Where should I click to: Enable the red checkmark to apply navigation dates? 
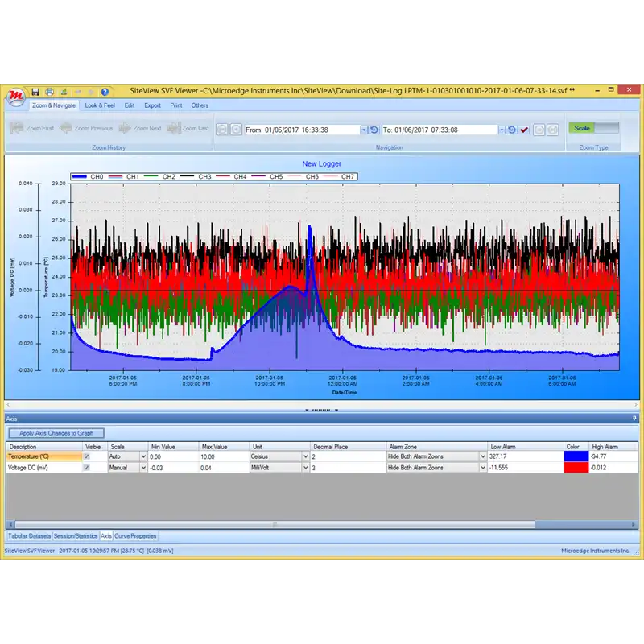tap(524, 129)
